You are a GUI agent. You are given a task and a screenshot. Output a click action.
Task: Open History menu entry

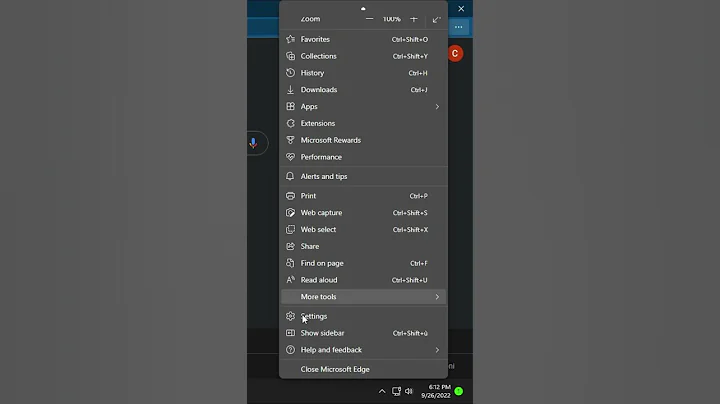[x=363, y=73]
